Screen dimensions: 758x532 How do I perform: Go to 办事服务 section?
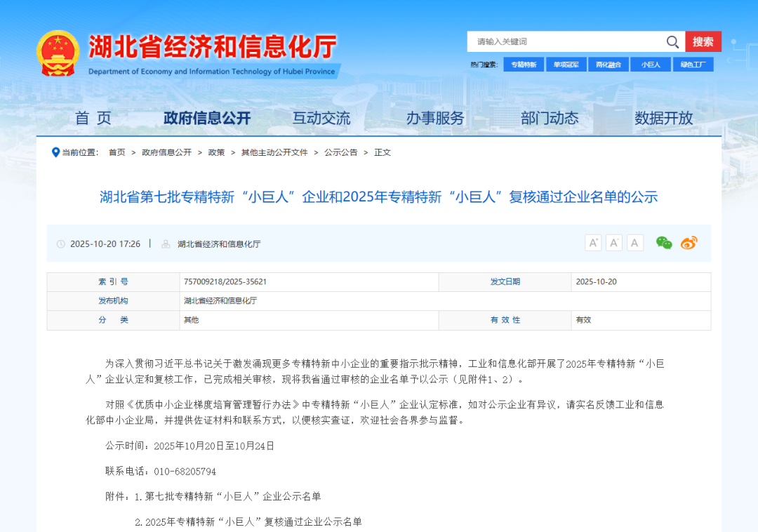click(435, 118)
